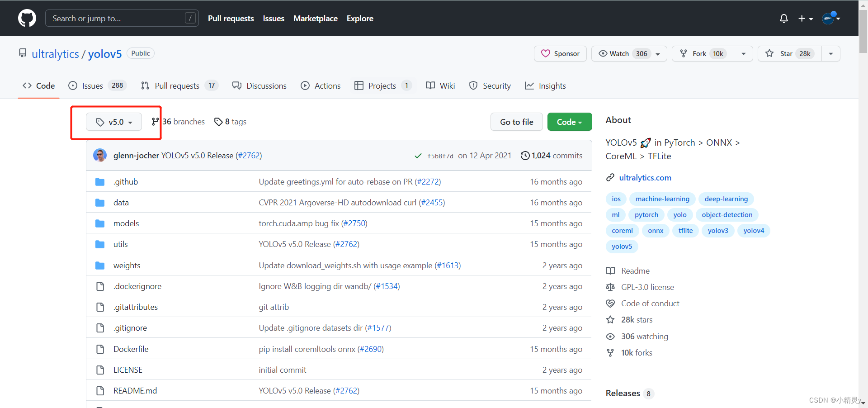Star the repository

[x=790, y=53]
